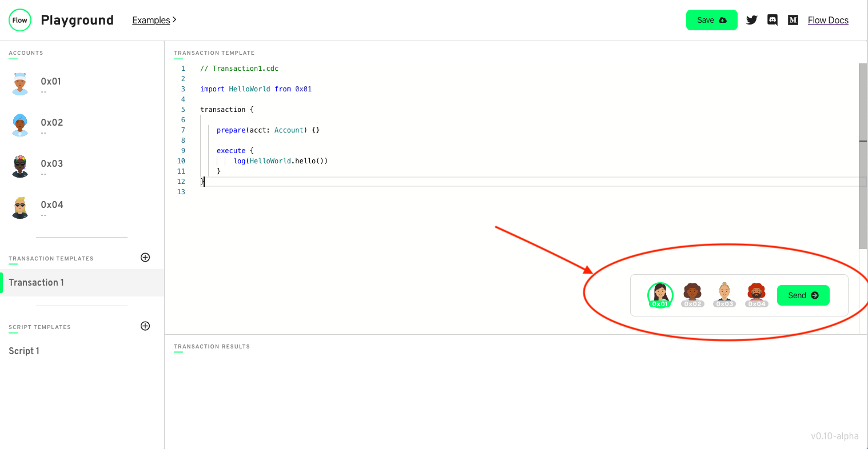Click the 0x03 sidebar avatar icon
The image size is (868, 449).
click(x=20, y=166)
